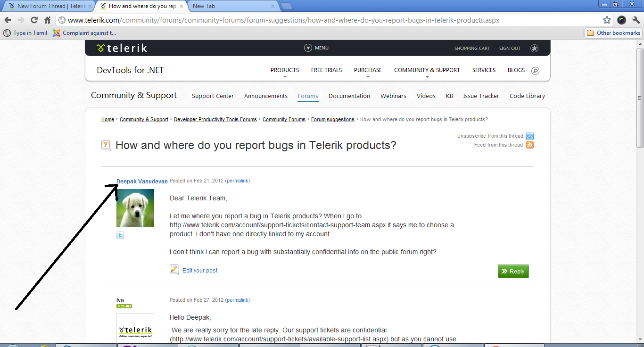This screenshot has width=644, height=347.
Task: Click the 'Community Forums' breadcrumb link
Action: (284, 120)
